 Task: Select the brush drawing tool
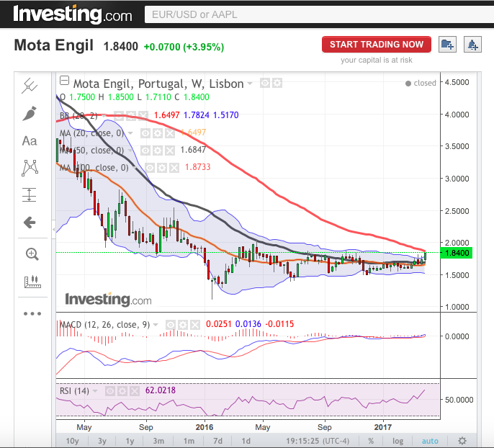pyautogui.click(x=30, y=113)
